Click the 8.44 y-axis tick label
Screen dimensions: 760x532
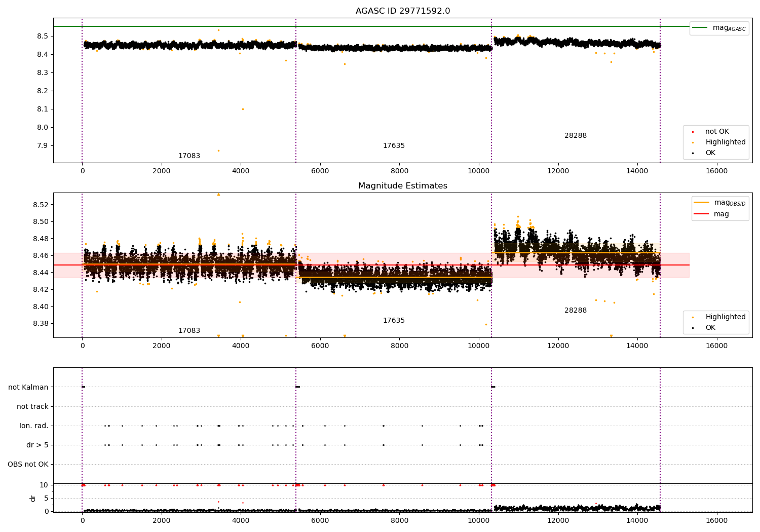[41, 273]
